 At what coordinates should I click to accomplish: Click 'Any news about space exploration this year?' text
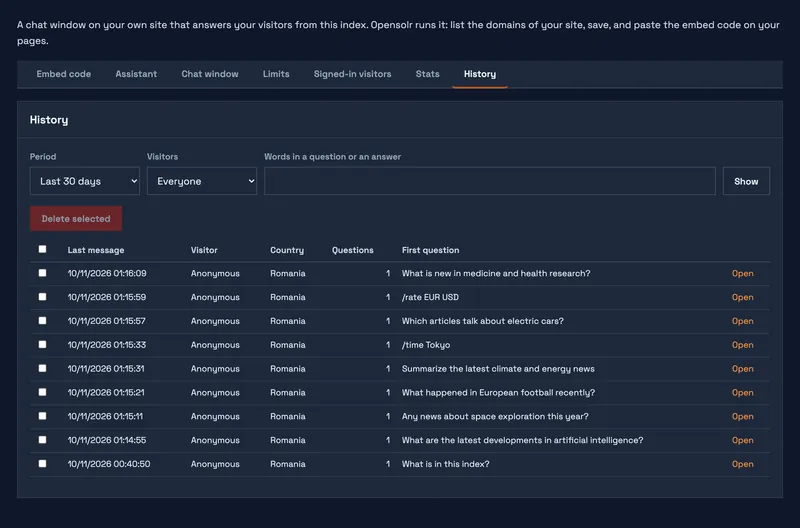(x=495, y=416)
